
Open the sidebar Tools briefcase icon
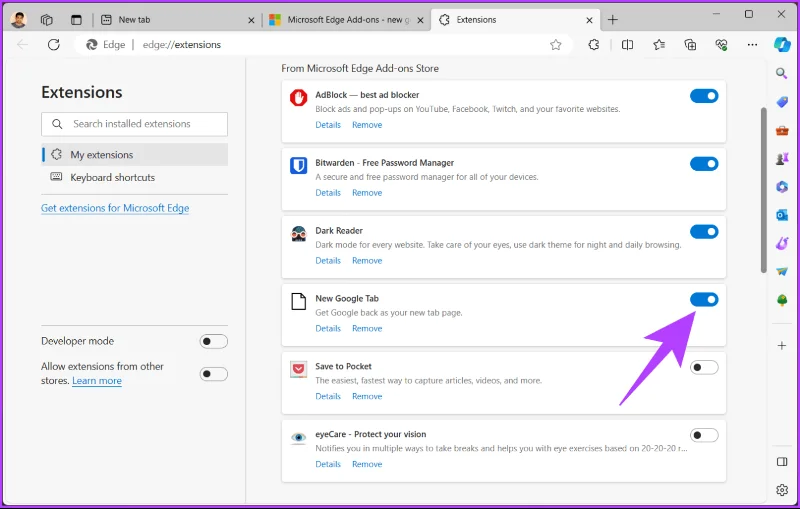(782, 131)
